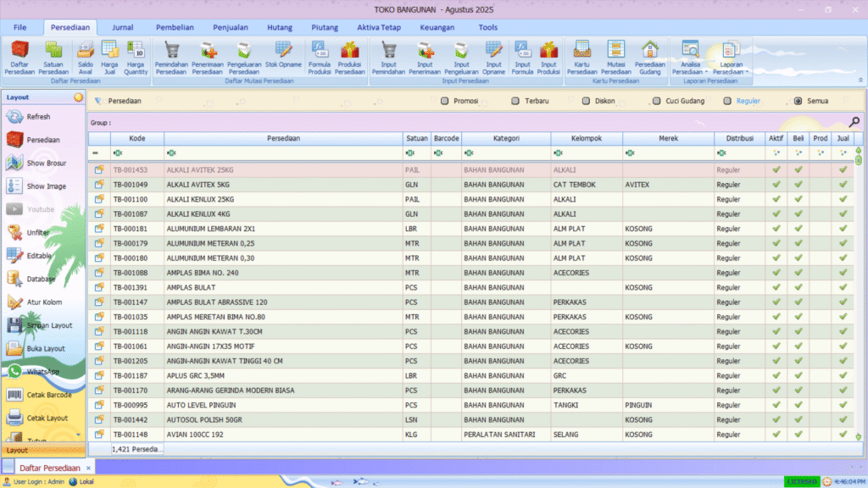The width and height of the screenshot is (868, 488).
Task: Select the Diskon filter option
Action: [x=585, y=101]
